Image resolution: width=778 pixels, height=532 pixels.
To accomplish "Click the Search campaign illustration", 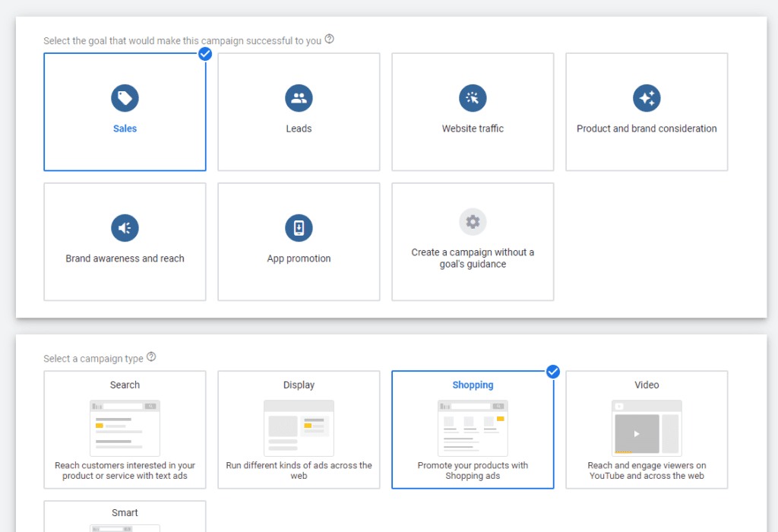I will [125, 428].
